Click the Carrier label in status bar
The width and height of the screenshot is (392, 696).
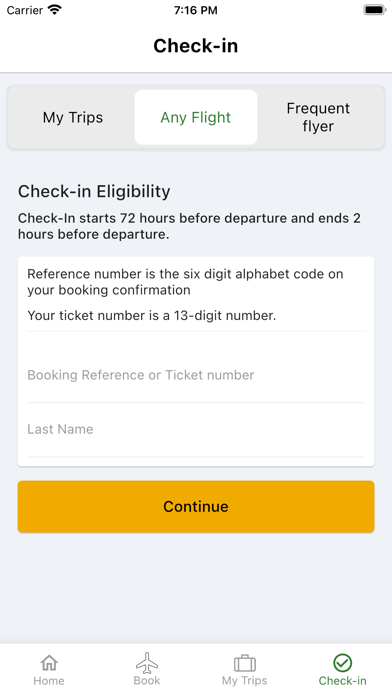pos(25,10)
